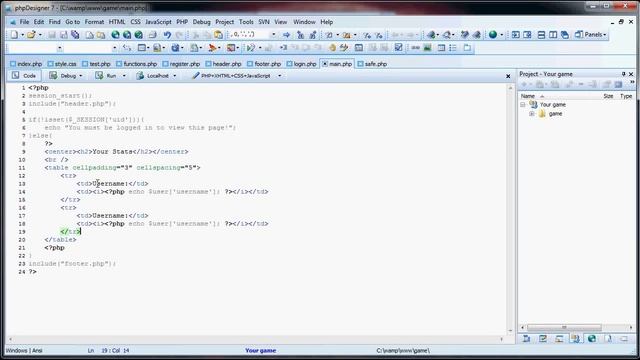Collapse the Your game project node
This screenshot has width=640, height=360.
click(523, 105)
